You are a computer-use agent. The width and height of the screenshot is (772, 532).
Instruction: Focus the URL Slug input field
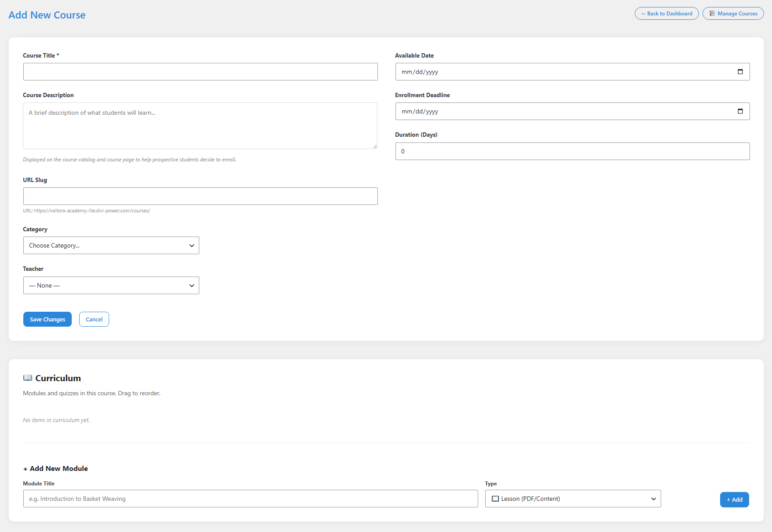201,196
